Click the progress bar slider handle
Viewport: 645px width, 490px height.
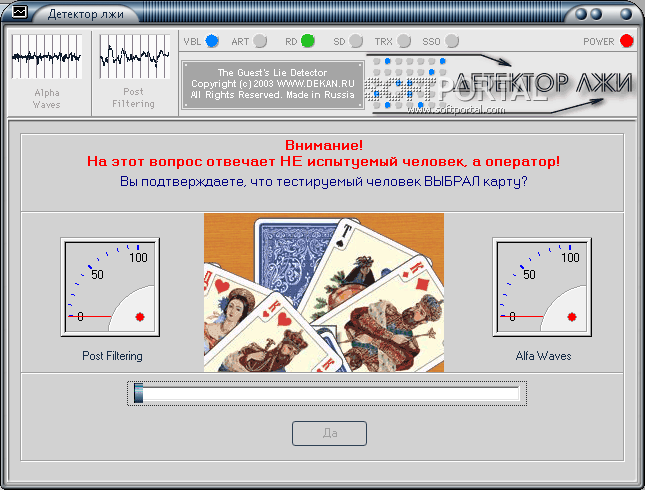tap(139, 393)
